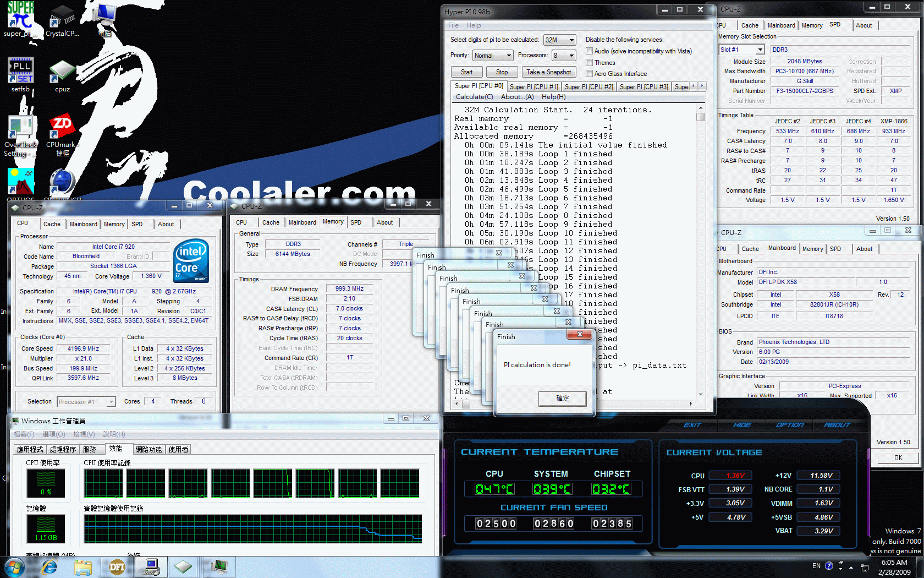
Task: Click the CPU-Z chip taskbar icon
Action: (184, 567)
